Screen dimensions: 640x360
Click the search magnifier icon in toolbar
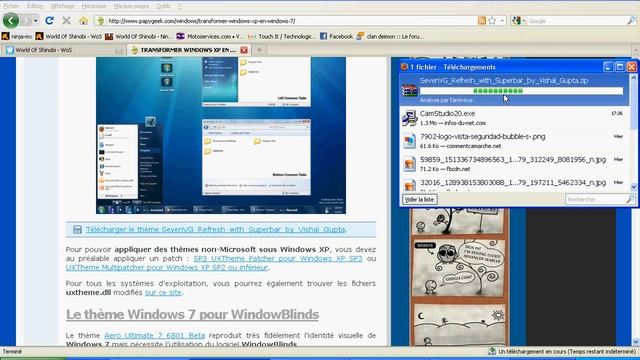coord(631,20)
